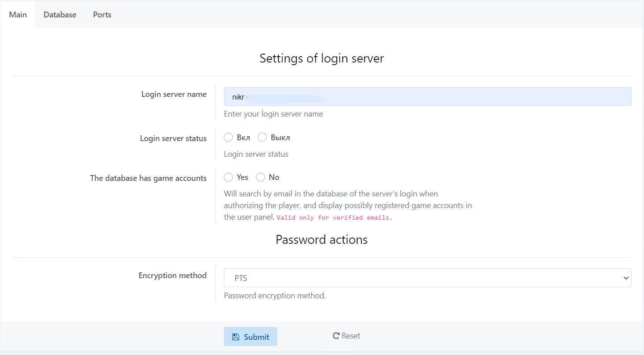The height and width of the screenshot is (355, 644).
Task: Select the Вкл radio button
Action: pyautogui.click(x=228, y=137)
